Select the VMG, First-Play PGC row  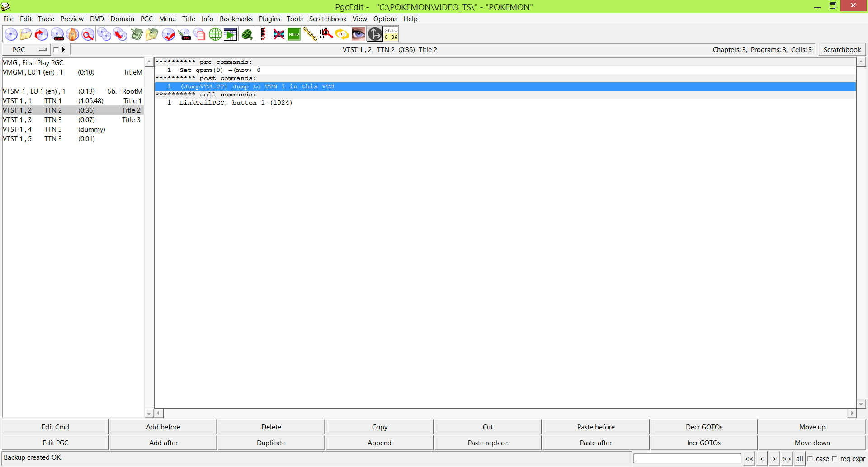coord(73,63)
